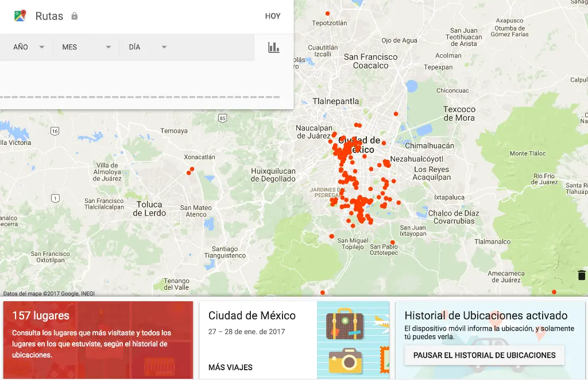588x380 pixels.
Task: Open the MES month dropdown
Action: [x=86, y=47]
